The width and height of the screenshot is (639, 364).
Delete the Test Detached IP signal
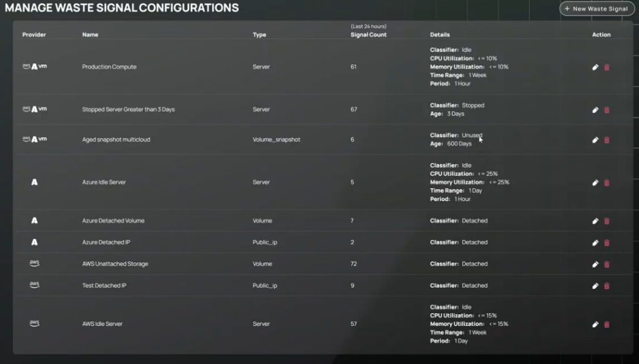pos(608,285)
